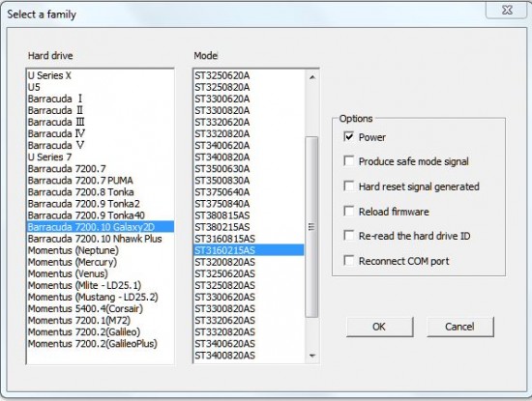
Task: Enable Reload firmware checkbox
Action: coord(349,211)
